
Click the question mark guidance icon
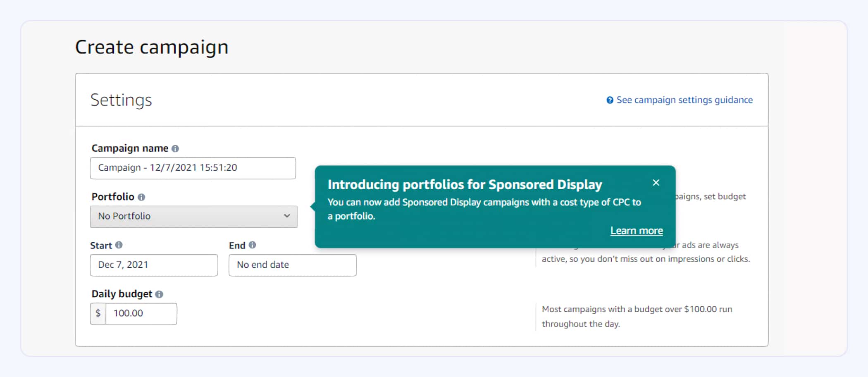(x=610, y=100)
